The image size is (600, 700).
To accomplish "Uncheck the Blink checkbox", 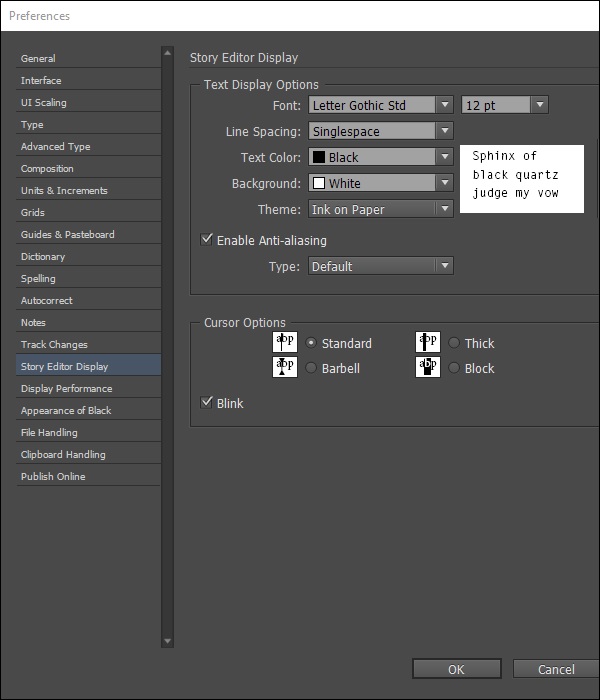I will point(207,403).
